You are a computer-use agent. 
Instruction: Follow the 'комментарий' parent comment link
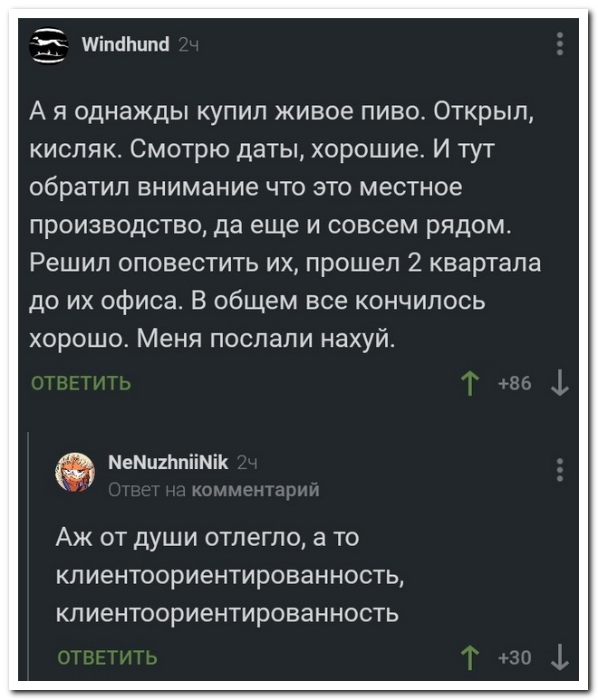coord(255,490)
